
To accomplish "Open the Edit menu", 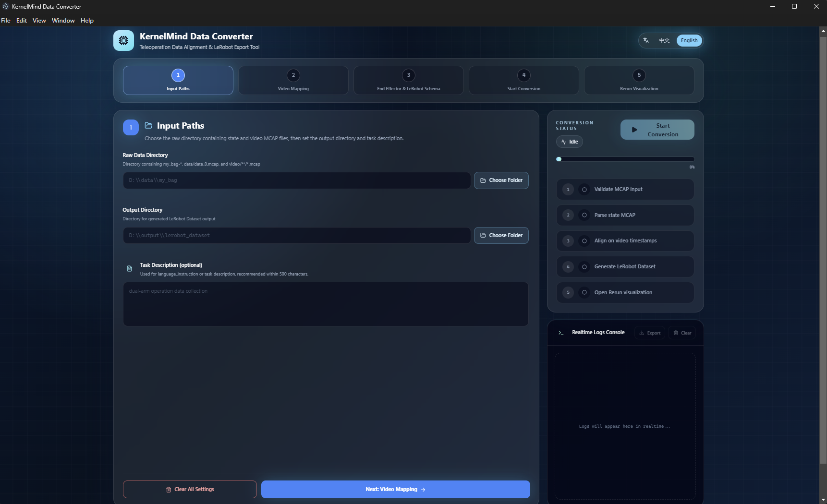I will coord(22,20).
